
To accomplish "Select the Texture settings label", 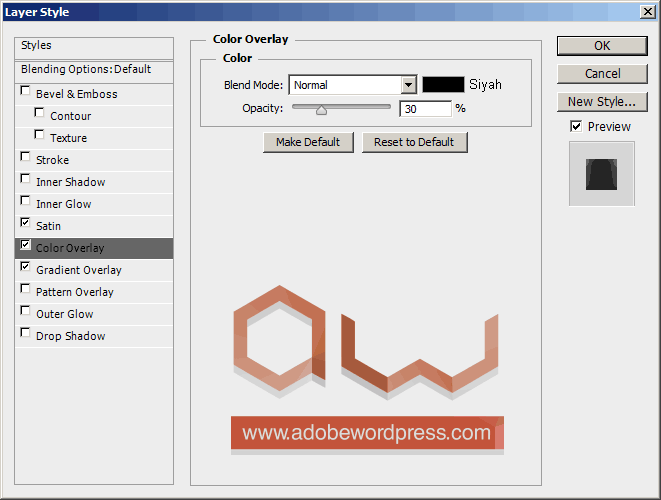I will pos(68,138).
